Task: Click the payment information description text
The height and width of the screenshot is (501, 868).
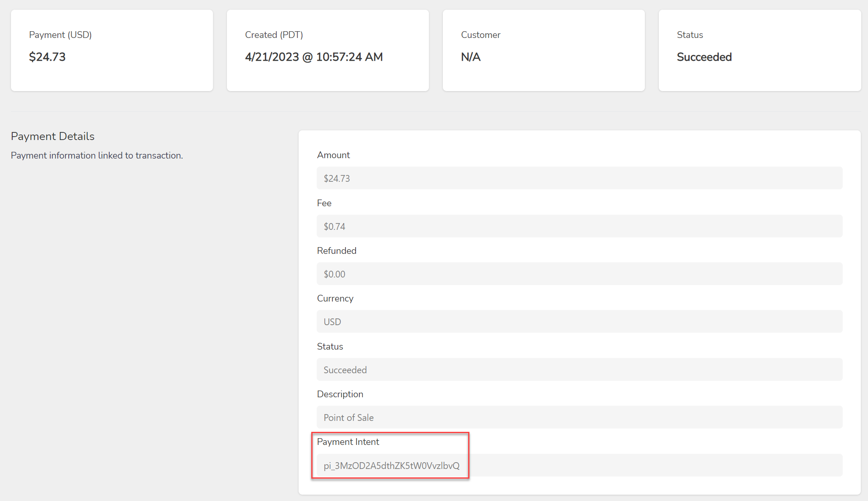Action: tap(97, 155)
